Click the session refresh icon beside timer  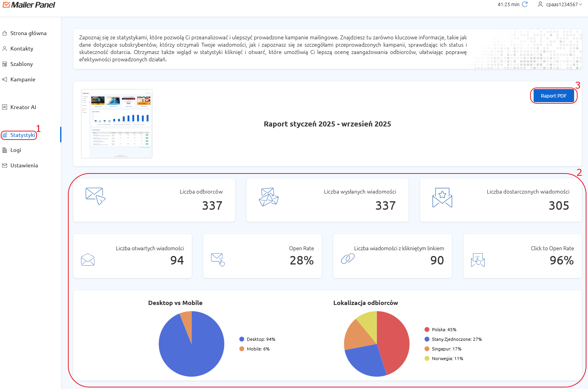(525, 5)
